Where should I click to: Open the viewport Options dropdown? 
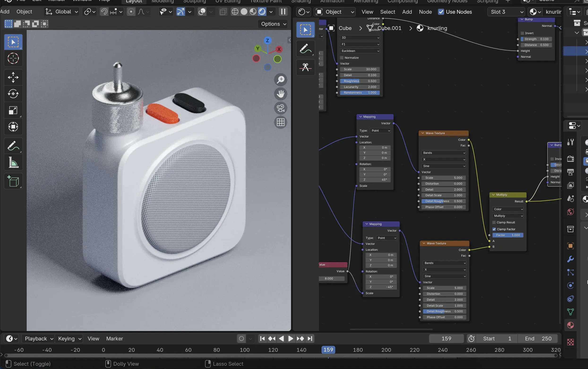(273, 24)
